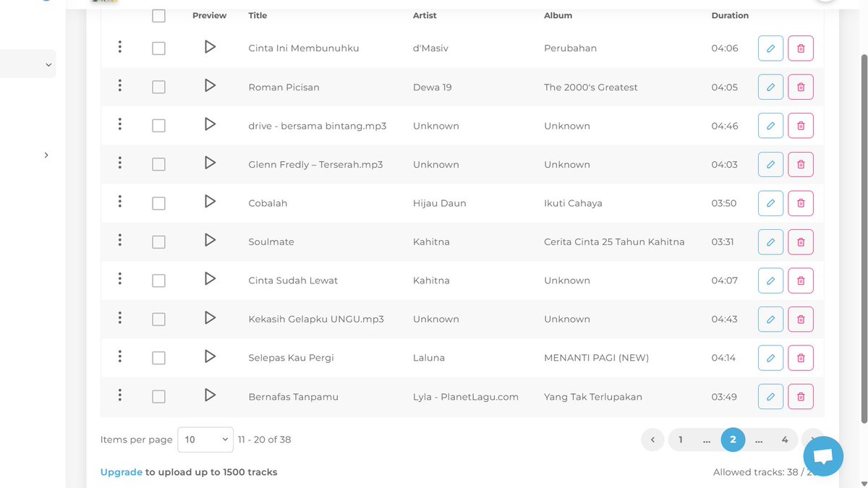This screenshot has height=488, width=868.
Task: Edit the drive - bersama bintang.mp3 track
Action: (770, 126)
